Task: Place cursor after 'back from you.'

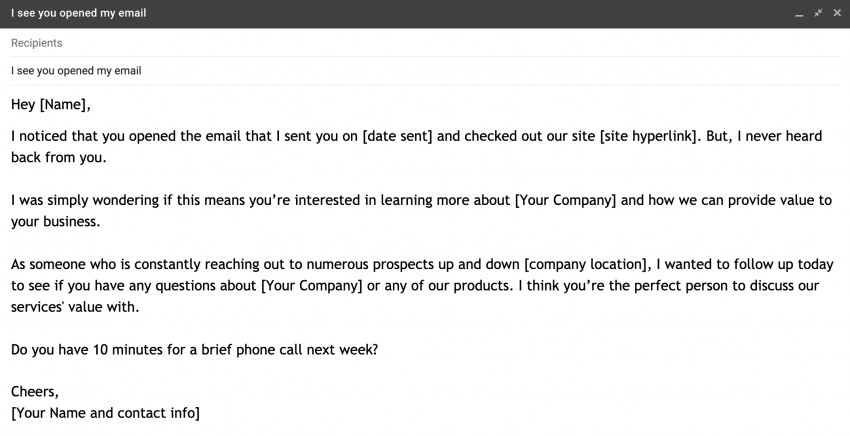Action: click(107, 158)
